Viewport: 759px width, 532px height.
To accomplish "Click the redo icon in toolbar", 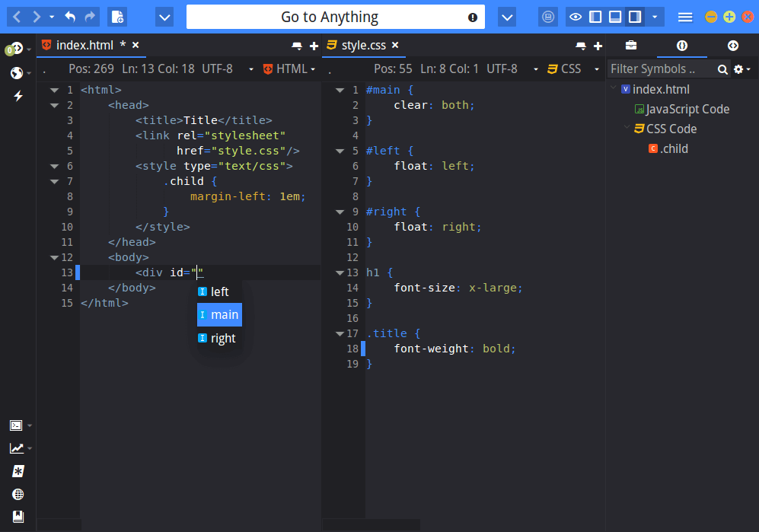I will coord(90,17).
